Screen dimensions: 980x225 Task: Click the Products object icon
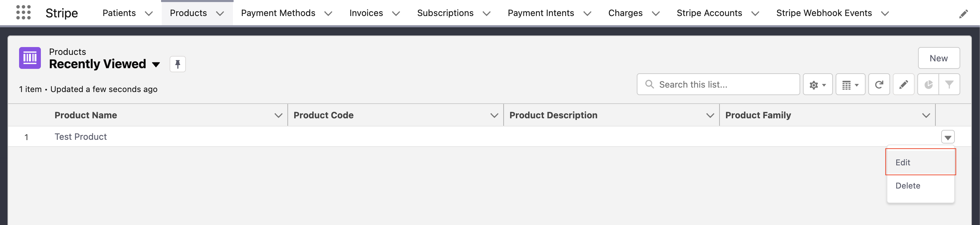pos(30,58)
